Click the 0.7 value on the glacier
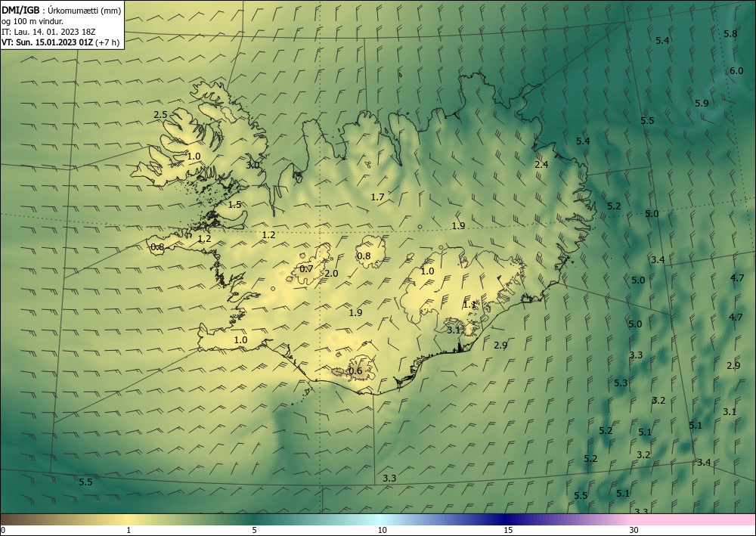Screen dimensions: 756x536 (x=306, y=268)
